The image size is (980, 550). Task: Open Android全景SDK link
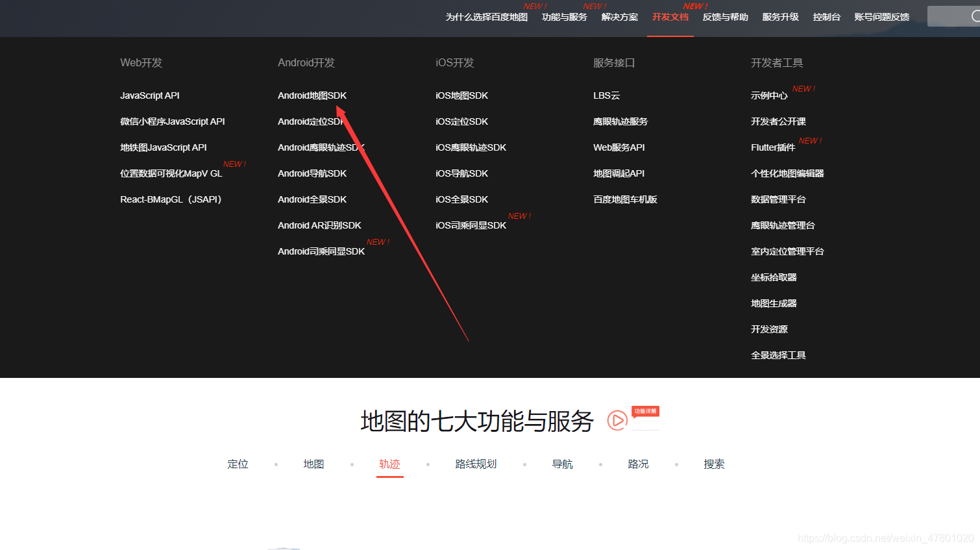tap(312, 199)
